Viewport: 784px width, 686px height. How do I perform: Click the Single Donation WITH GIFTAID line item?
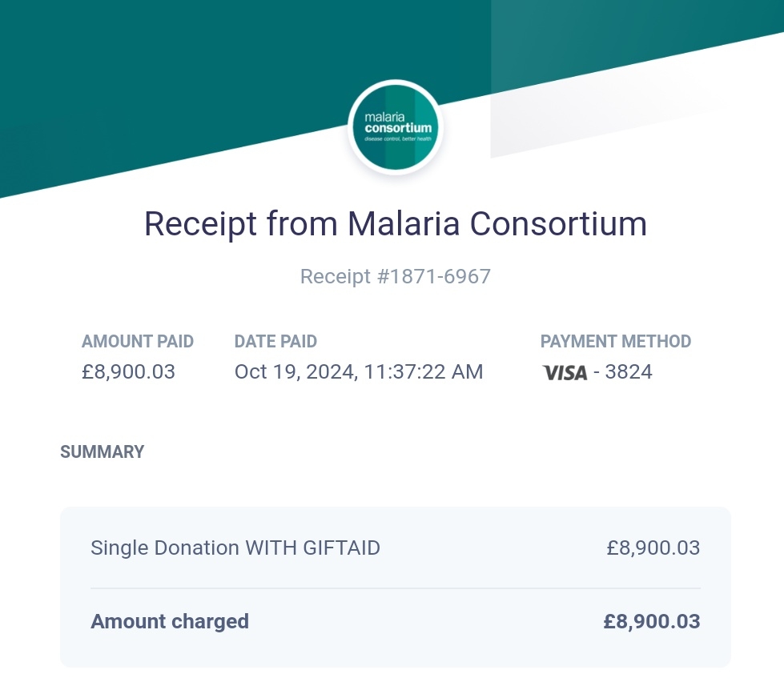click(235, 548)
